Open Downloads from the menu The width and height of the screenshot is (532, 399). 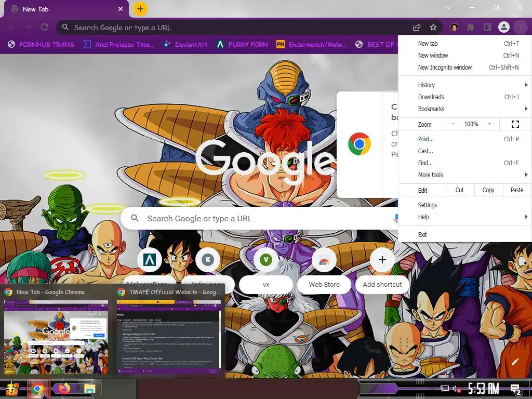click(465, 97)
